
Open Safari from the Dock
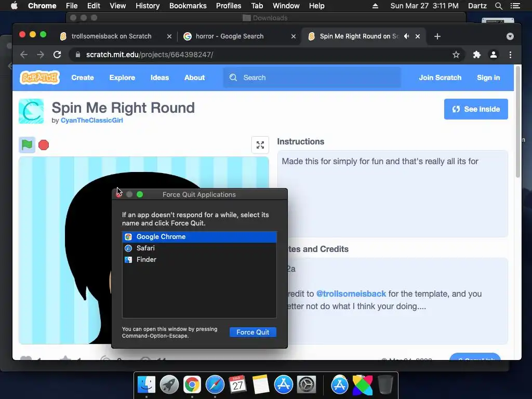click(215, 385)
